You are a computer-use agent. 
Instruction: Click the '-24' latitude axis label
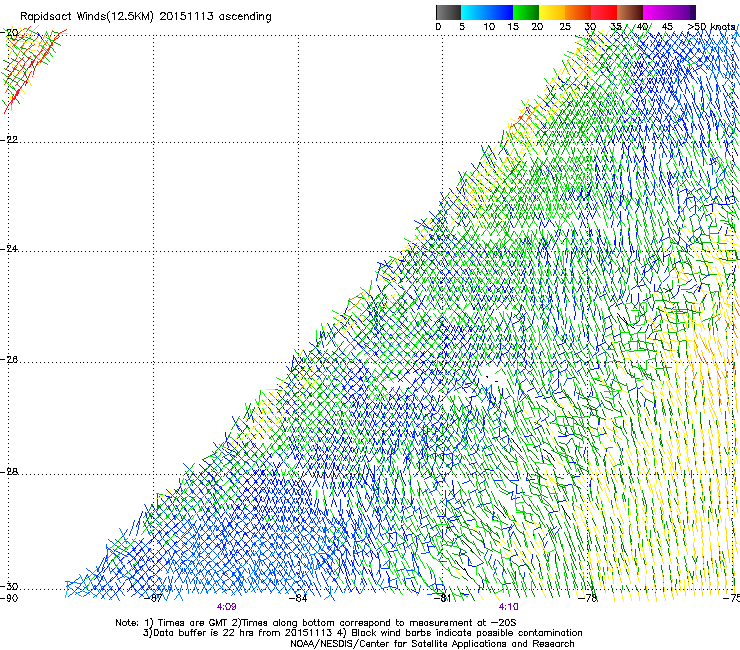[9, 248]
